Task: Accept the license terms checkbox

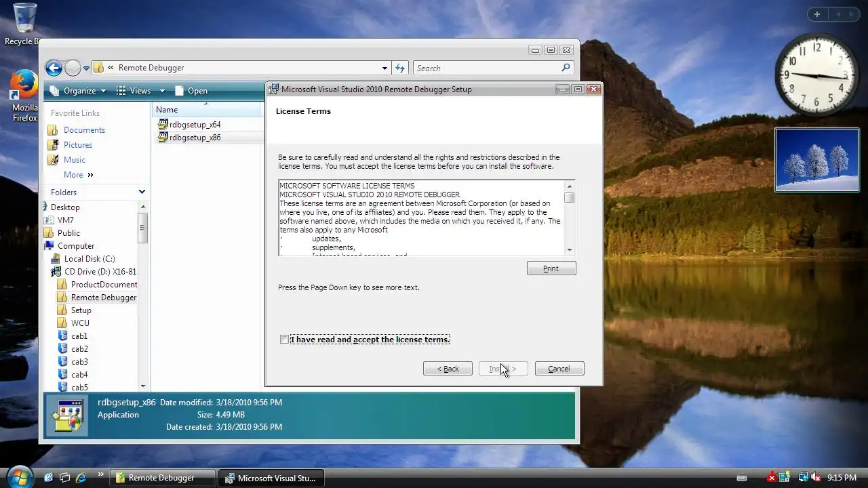Action: pos(284,340)
